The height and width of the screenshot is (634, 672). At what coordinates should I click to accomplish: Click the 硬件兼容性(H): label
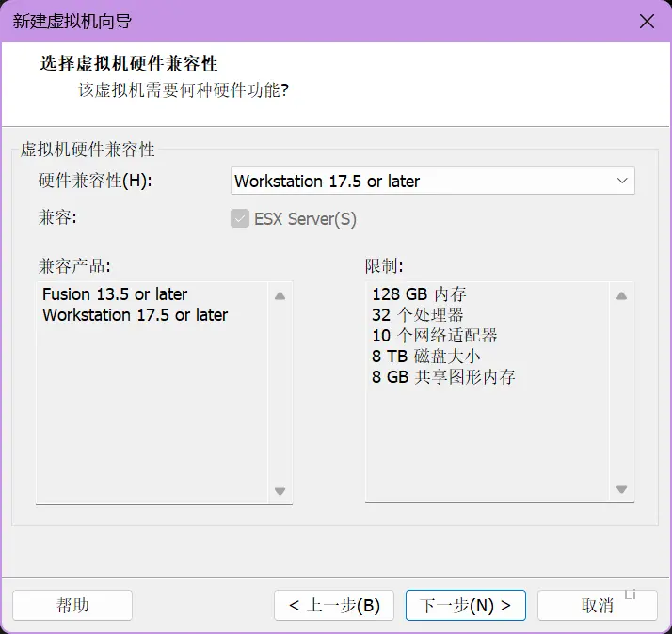[x=95, y=181]
